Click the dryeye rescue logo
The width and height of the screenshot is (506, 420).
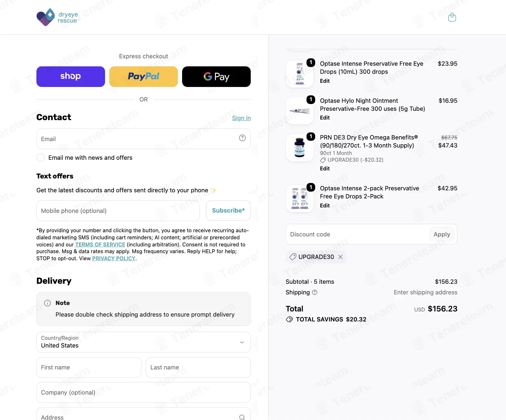(x=57, y=17)
